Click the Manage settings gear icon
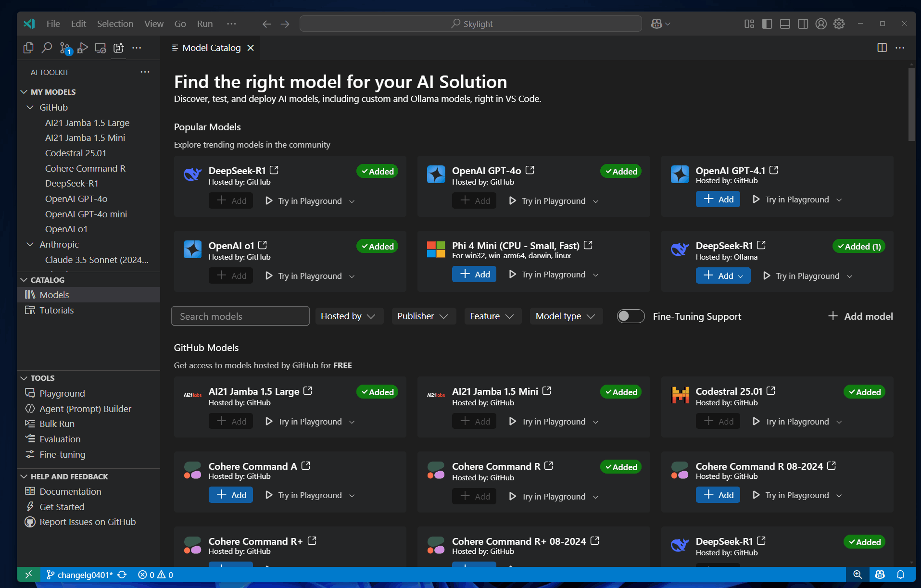The width and height of the screenshot is (921, 588). click(839, 24)
